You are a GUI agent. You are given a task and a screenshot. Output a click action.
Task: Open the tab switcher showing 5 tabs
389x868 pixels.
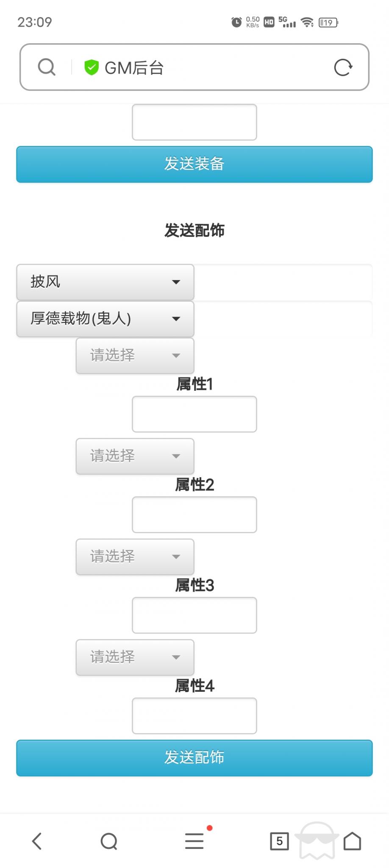coord(279,842)
